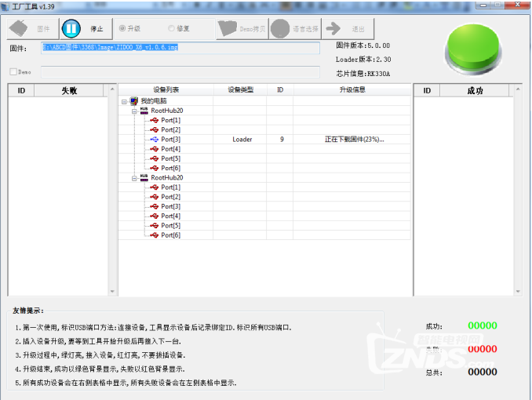The width and height of the screenshot is (532, 400).
Task: Click the black 00000 total counter
Action: tap(483, 373)
